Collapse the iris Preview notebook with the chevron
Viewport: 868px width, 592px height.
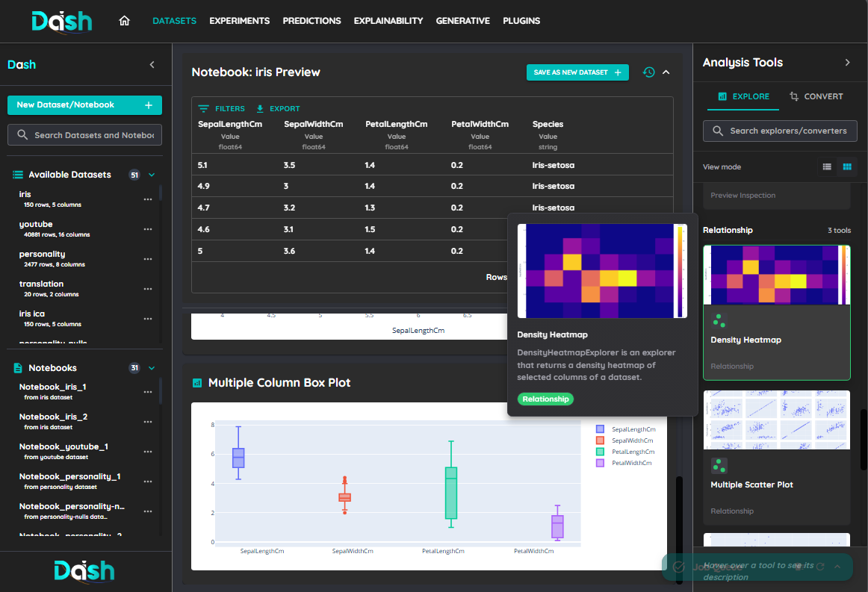666,72
